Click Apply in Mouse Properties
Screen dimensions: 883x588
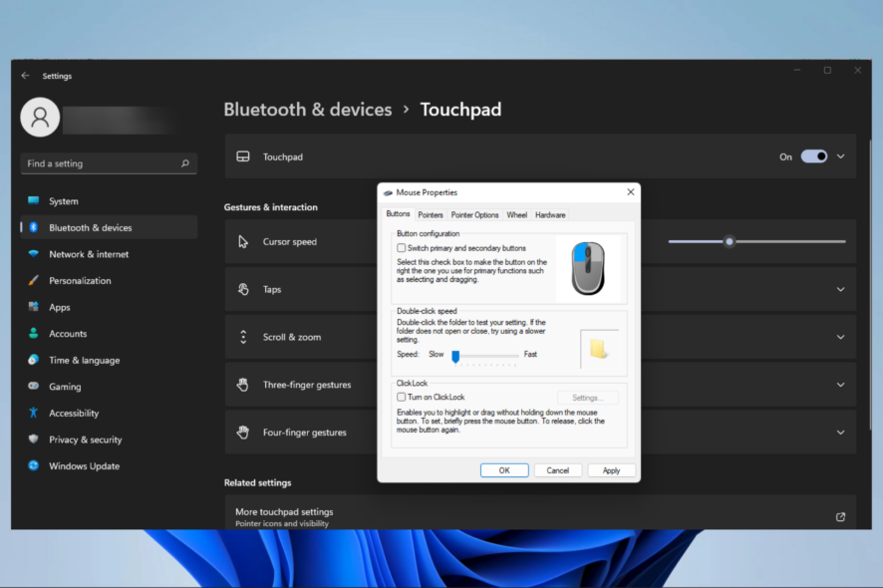coord(611,470)
